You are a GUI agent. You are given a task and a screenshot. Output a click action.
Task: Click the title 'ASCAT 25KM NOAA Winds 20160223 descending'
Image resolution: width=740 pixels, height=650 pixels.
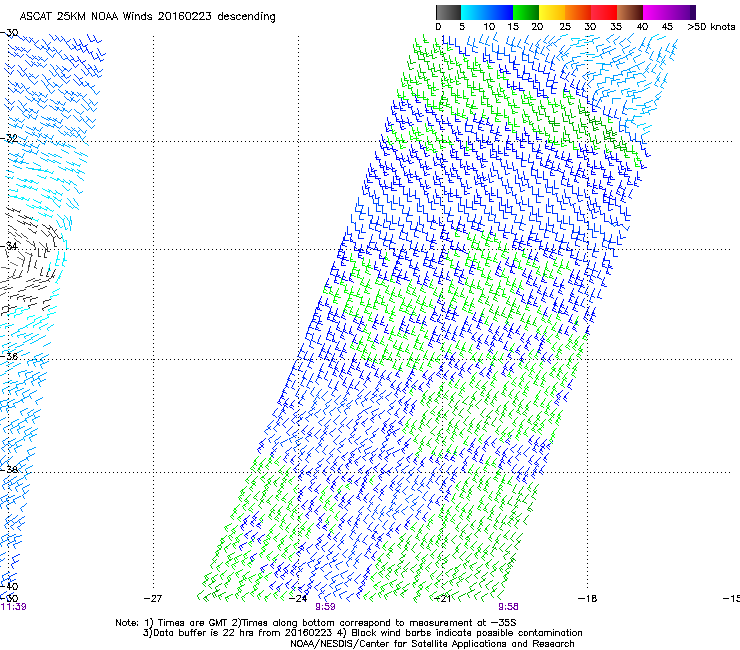click(x=147, y=16)
